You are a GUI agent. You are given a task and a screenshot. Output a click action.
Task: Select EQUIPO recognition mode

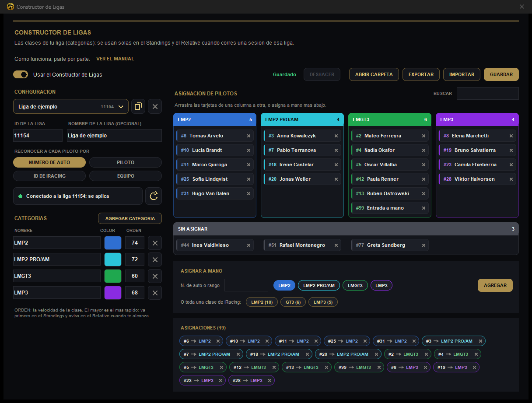126,176
